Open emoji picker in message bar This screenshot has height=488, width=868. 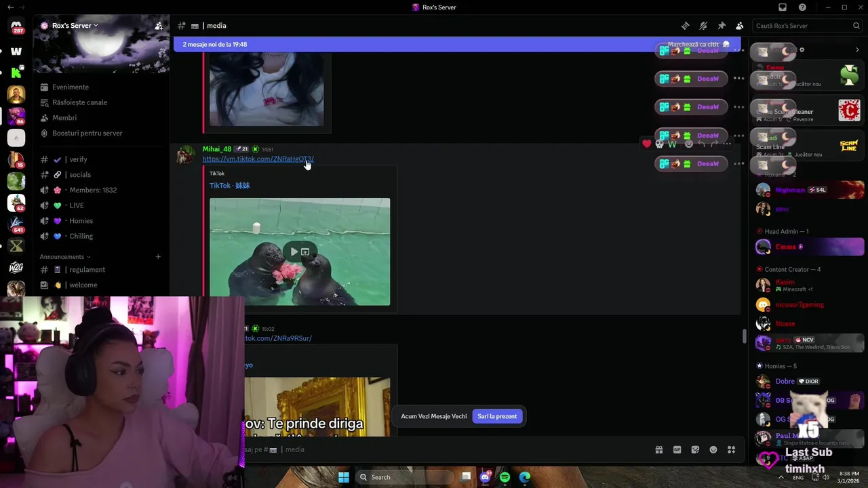(x=713, y=449)
